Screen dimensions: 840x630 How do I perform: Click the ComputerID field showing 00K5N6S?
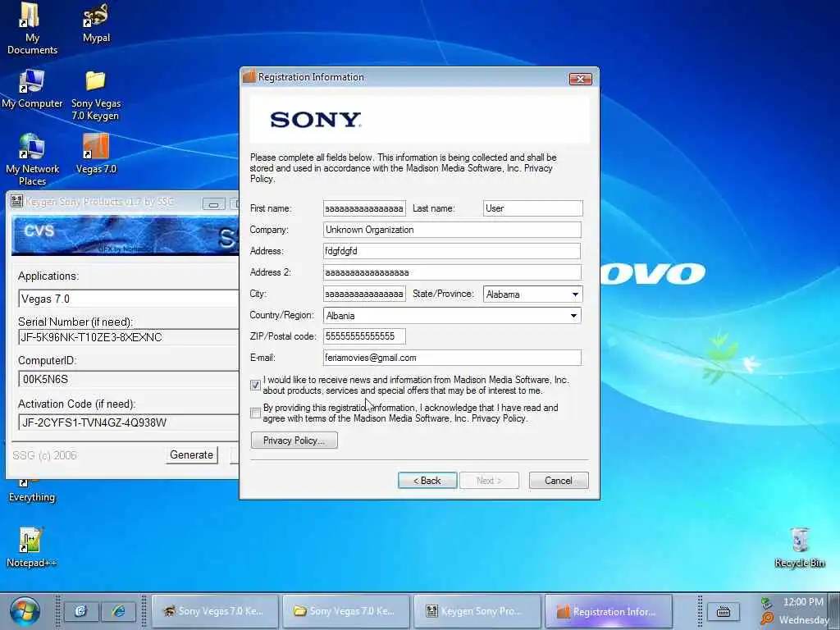(x=129, y=379)
